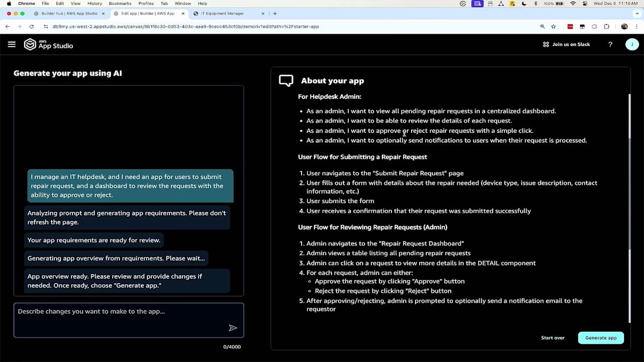Close the IT Equipment Manager tab
This screenshot has height=362, width=644.
[x=263, y=13]
